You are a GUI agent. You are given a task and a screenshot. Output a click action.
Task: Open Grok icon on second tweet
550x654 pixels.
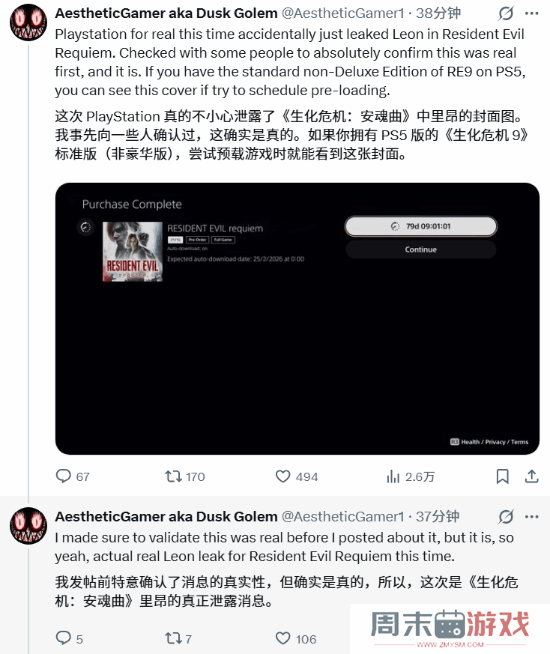[x=506, y=517]
